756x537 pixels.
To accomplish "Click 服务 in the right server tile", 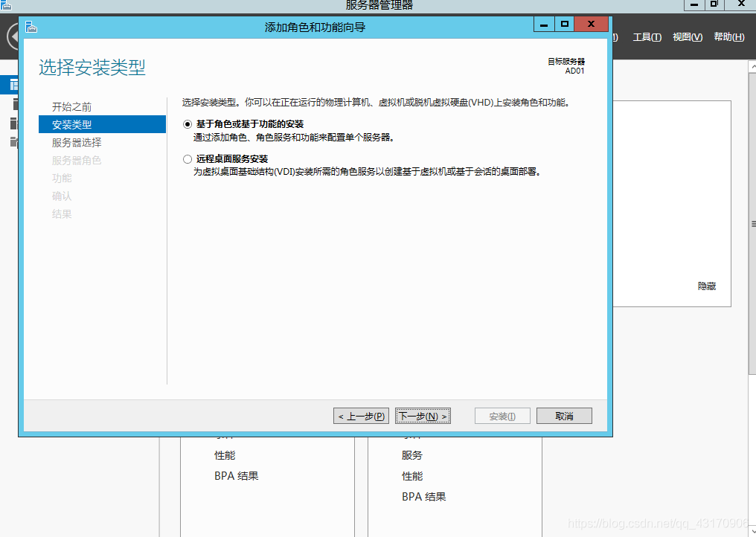I will [411, 455].
